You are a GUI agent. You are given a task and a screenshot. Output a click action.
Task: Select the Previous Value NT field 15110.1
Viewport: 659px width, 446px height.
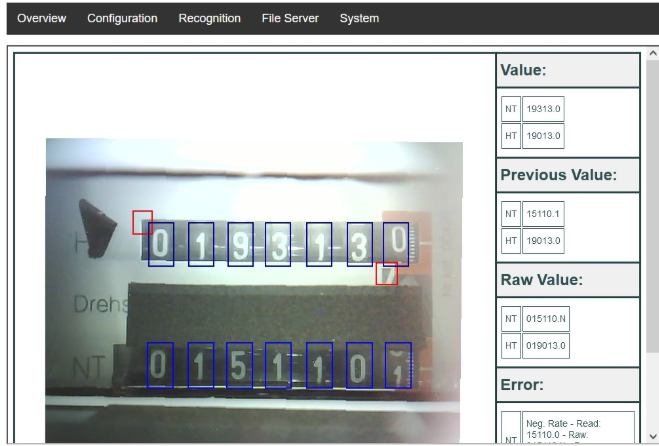[543, 213]
